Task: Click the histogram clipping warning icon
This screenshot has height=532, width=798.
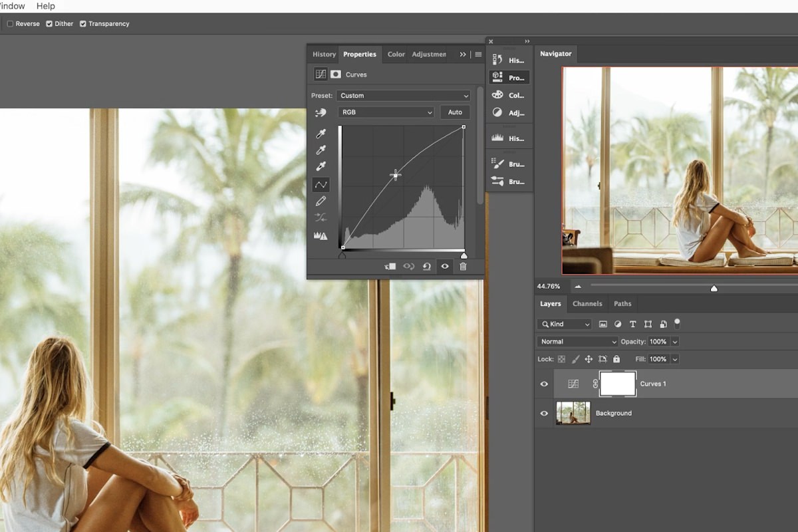Action: [x=321, y=235]
